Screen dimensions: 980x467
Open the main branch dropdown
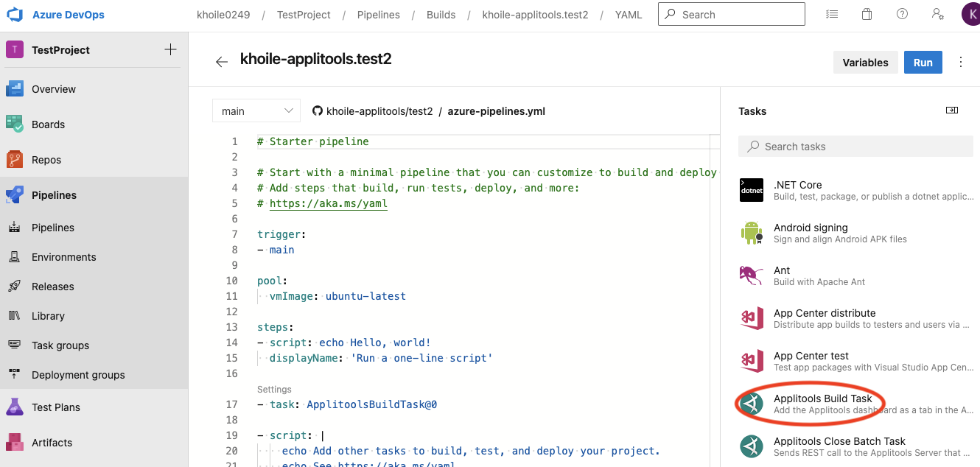256,110
